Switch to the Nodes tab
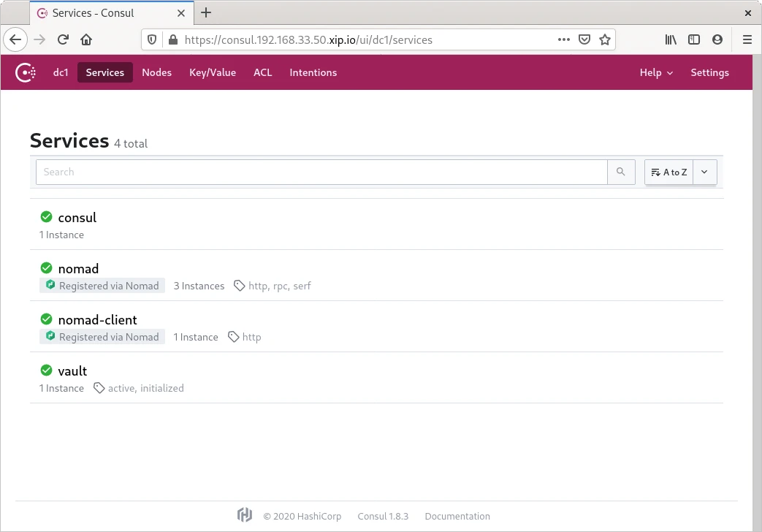Viewport: 762px width, 532px height. click(156, 72)
